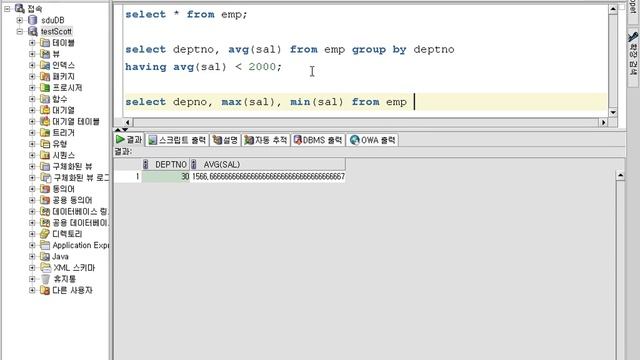The width and height of the screenshot is (640, 360).
Task: Click the 동의어 (Synonyms) folder icon
Action: point(45,189)
